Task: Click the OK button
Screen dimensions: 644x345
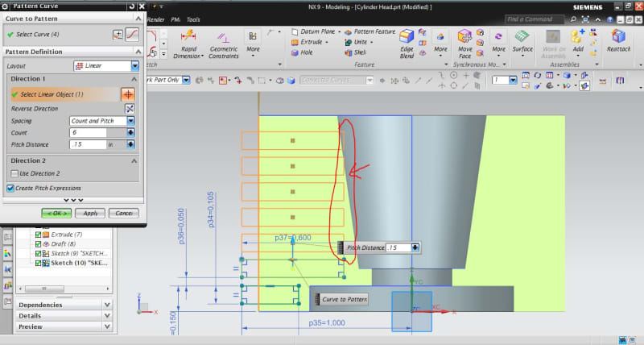Action: coord(56,213)
